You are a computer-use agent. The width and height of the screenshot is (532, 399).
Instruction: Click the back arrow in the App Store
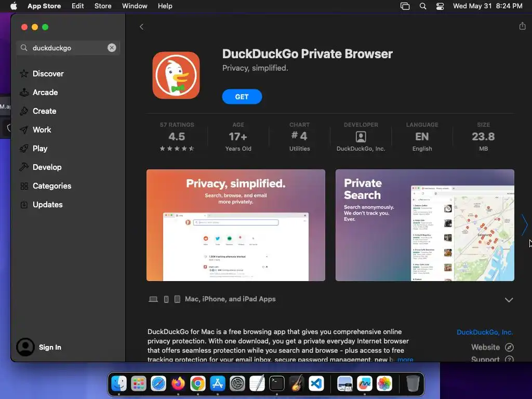pos(141,27)
